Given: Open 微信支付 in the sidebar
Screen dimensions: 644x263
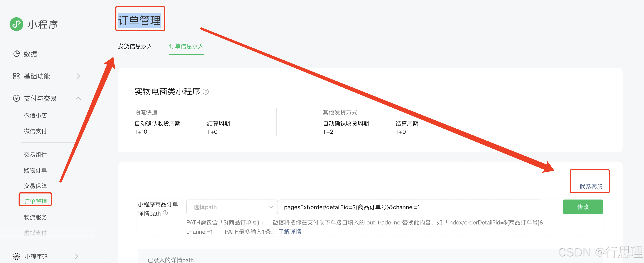Looking at the screenshot, I should [35, 131].
